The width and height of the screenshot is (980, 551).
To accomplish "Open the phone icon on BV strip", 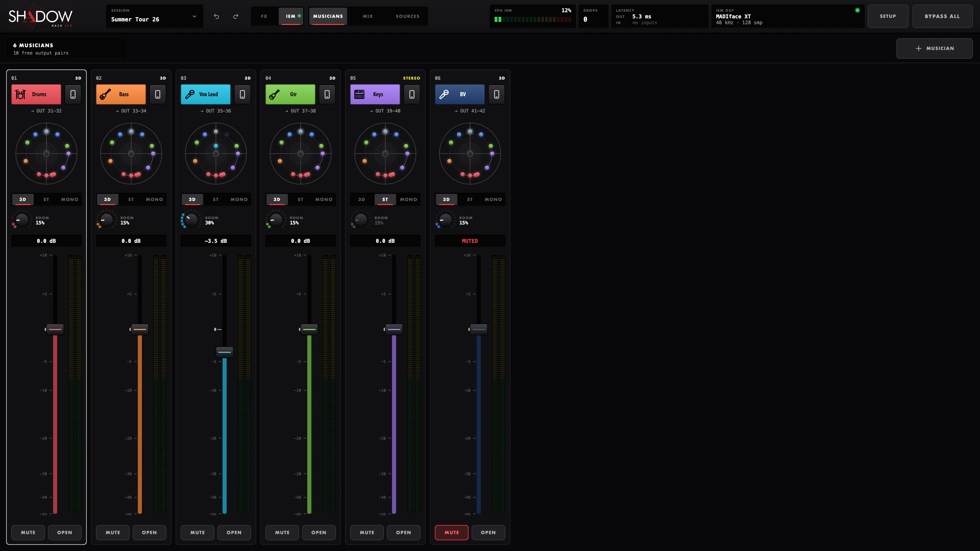I will (496, 94).
